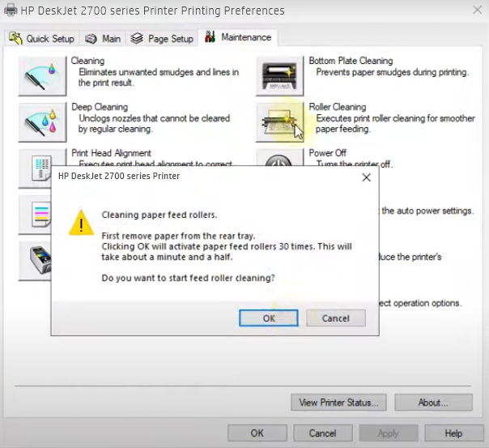
Task: Confirm roller cleaning with dialog OK button
Action: tap(269, 318)
